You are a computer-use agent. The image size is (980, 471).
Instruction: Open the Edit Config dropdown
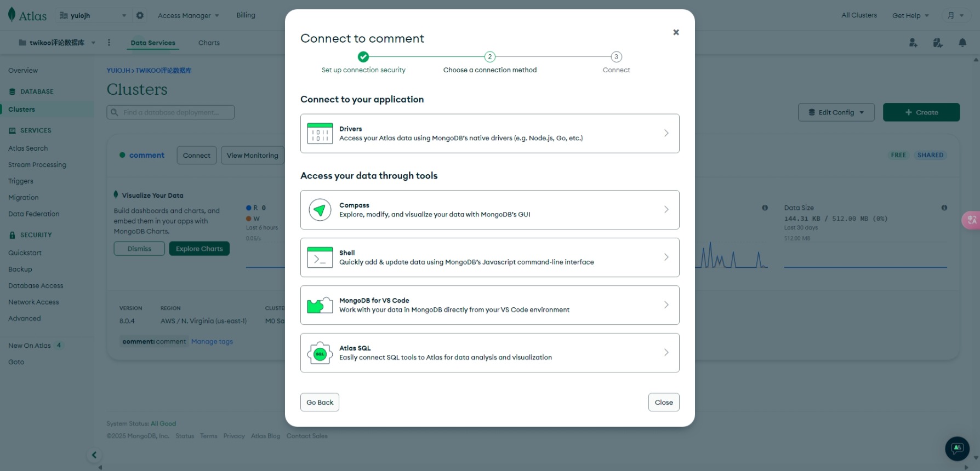[836, 112]
